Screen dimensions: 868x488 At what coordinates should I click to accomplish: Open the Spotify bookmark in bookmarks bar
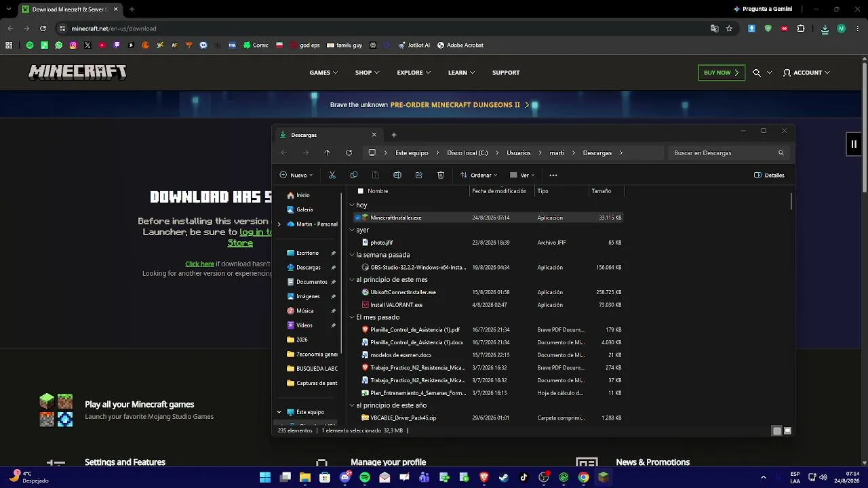click(29, 45)
